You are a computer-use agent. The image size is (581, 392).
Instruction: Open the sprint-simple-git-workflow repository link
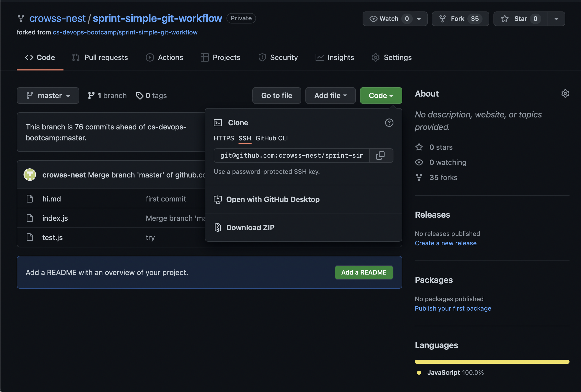click(x=158, y=18)
